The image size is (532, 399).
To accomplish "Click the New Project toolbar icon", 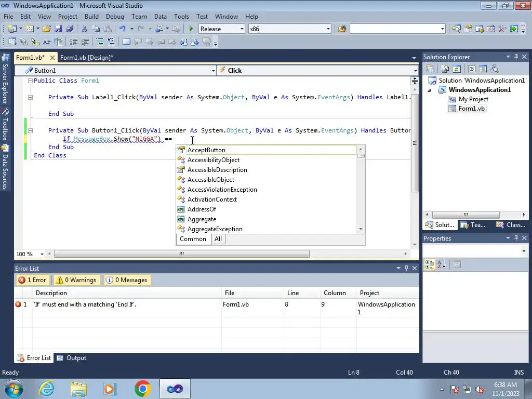I will (x=12, y=29).
